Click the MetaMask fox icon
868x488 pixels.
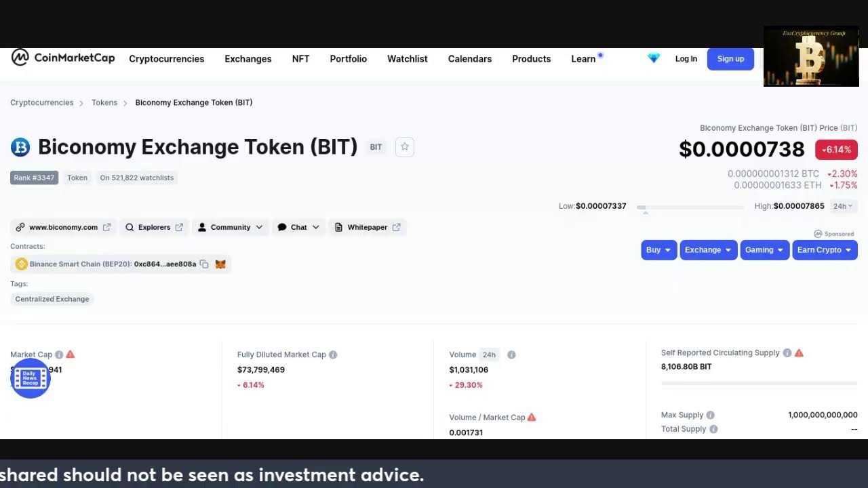coord(220,264)
